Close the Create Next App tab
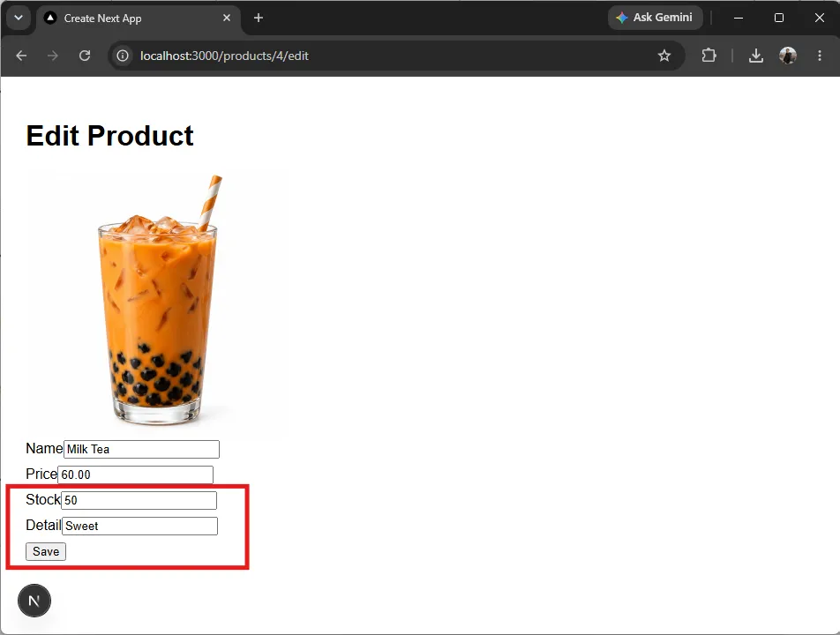This screenshot has height=635, width=840. coord(227,18)
